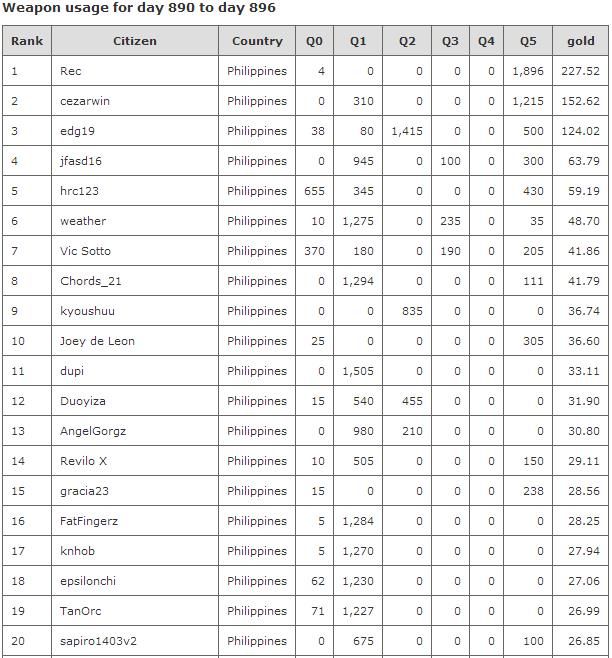Select the Q0 value 655 for hrc123
Image resolution: width=612 pixels, height=658 pixels.
pos(314,191)
